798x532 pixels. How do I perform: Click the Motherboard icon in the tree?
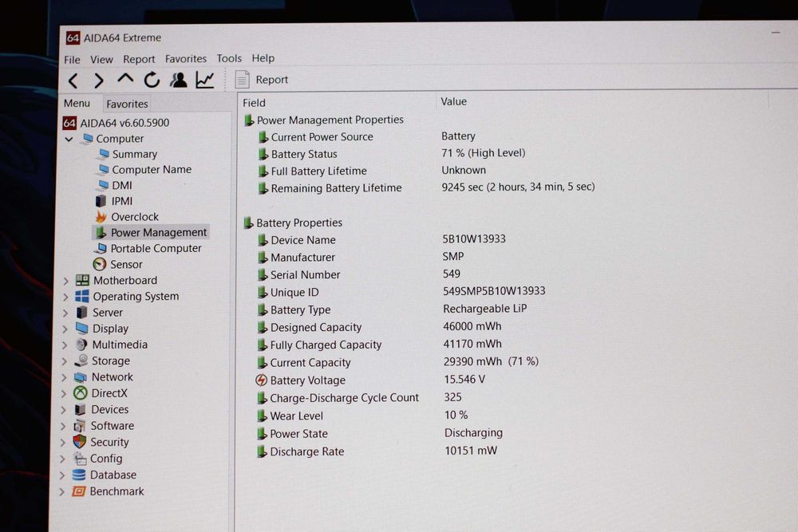coord(82,280)
